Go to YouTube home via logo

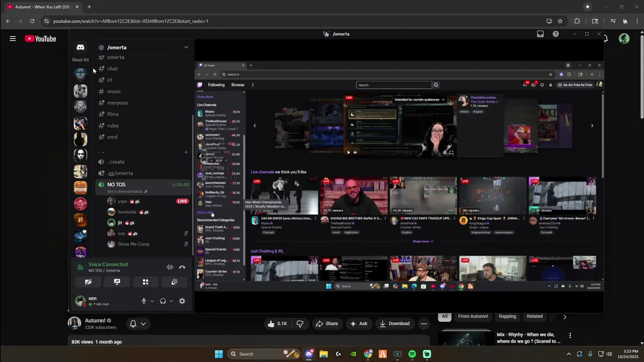pos(40,39)
